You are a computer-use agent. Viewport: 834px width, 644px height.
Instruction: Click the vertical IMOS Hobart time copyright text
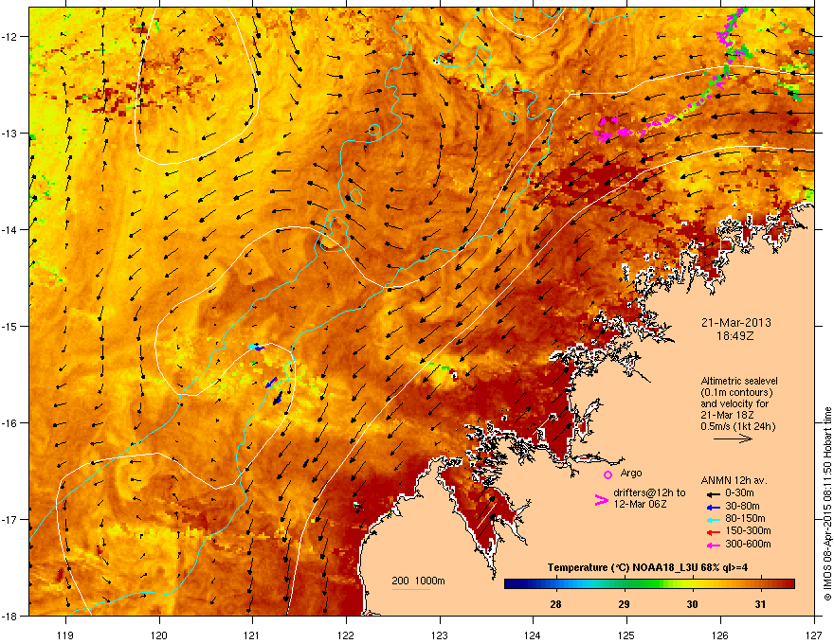tap(827, 504)
